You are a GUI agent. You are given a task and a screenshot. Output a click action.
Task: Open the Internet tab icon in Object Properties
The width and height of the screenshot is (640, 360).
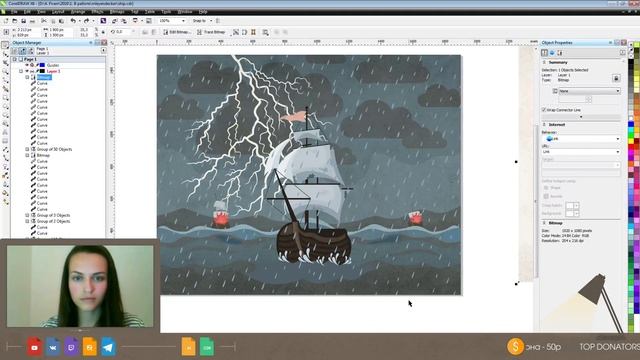pyautogui.click(x=552, y=53)
